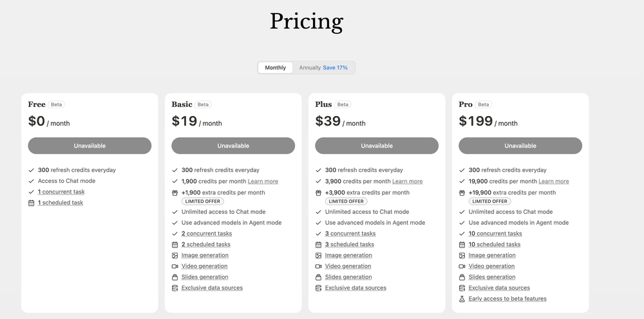Screen dimensions: 644x319
Task: Click the database icon in Basic plan
Action: (x=175, y=288)
